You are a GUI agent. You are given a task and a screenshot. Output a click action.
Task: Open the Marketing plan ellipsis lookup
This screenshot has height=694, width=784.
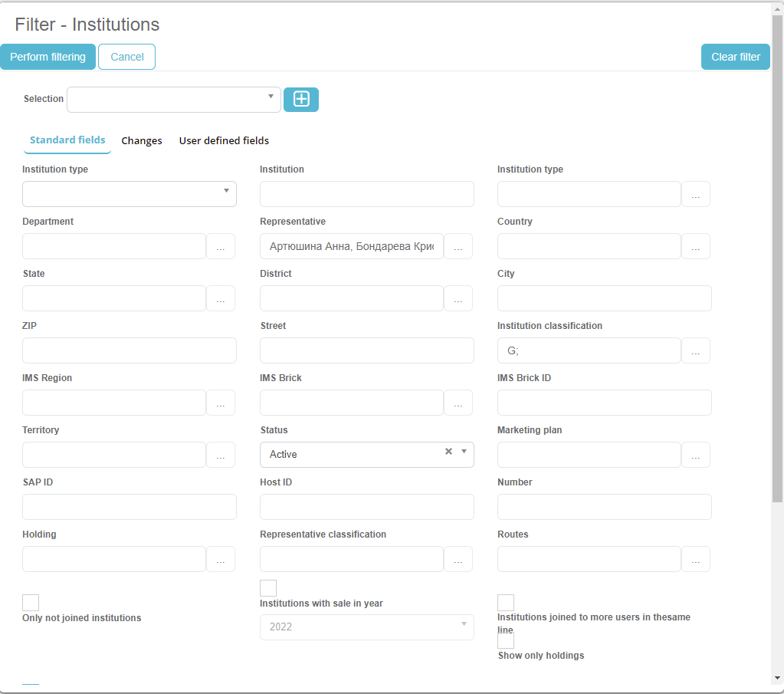pos(696,456)
